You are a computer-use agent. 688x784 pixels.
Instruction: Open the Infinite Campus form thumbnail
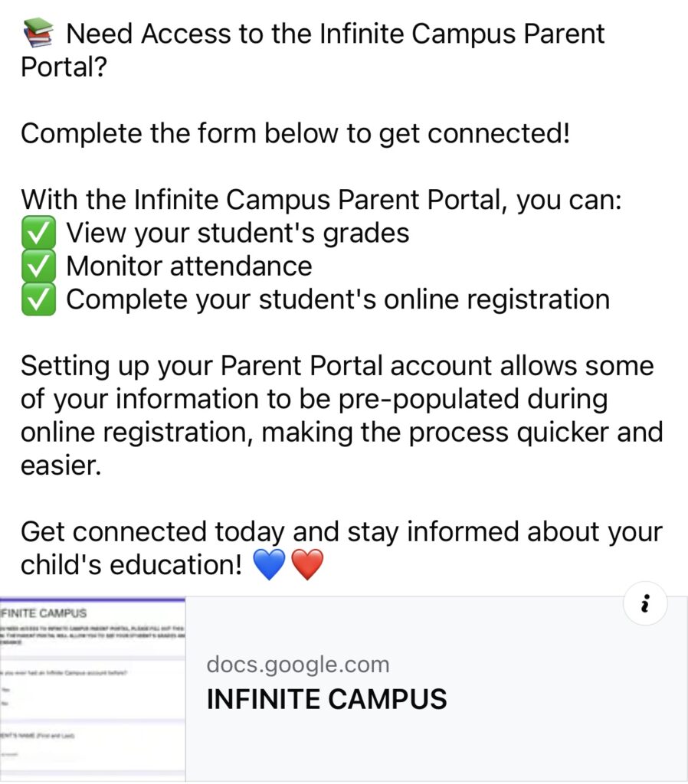tap(93, 689)
